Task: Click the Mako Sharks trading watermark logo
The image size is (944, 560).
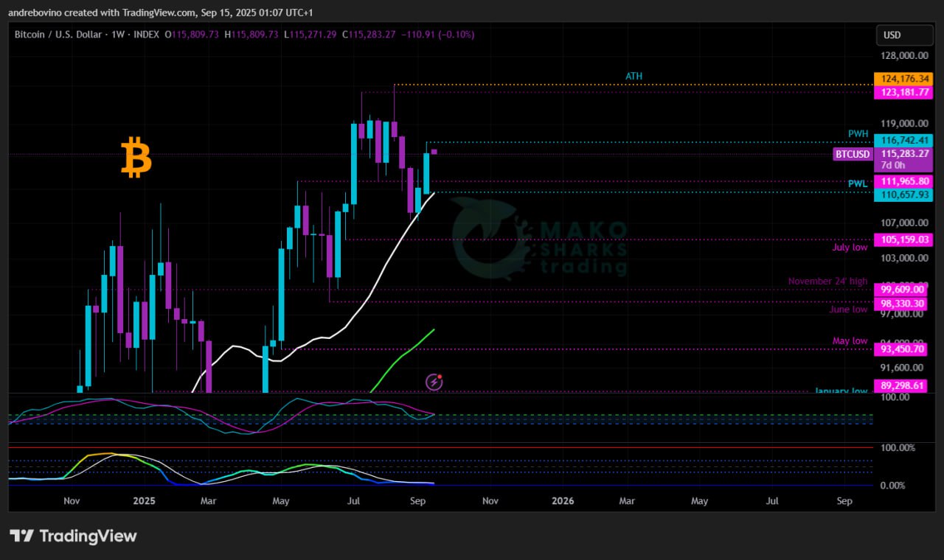Action: point(538,239)
